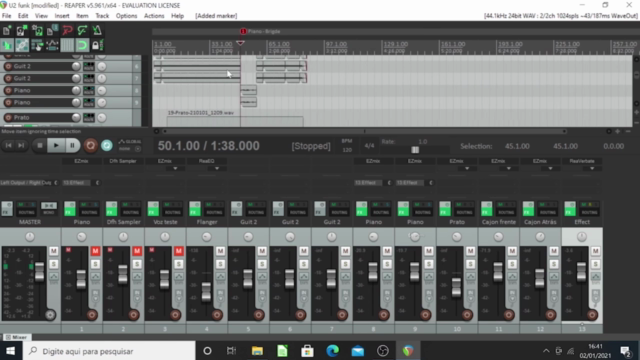Click input icon on Cajon frente mixer strip
The image size is (640, 360).
[x=512, y=296]
